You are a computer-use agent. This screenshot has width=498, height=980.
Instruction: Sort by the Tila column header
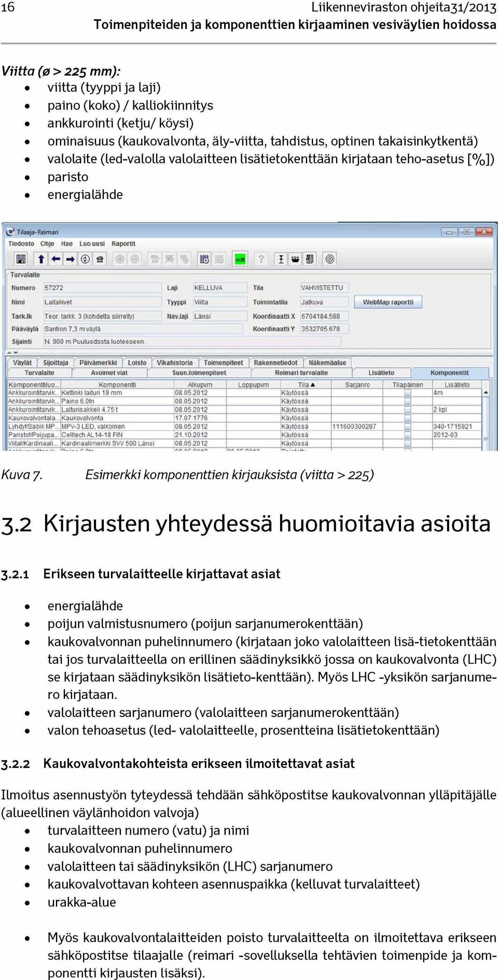pyautogui.click(x=306, y=385)
